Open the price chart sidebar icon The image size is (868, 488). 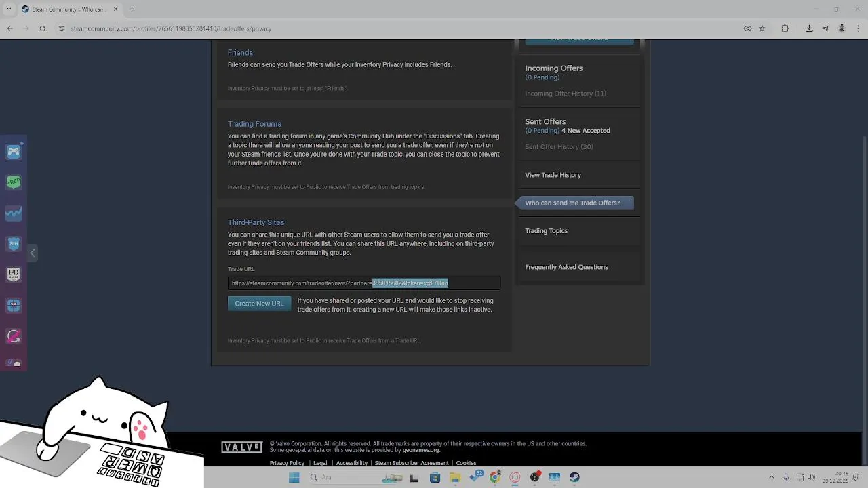click(x=14, y=213)
